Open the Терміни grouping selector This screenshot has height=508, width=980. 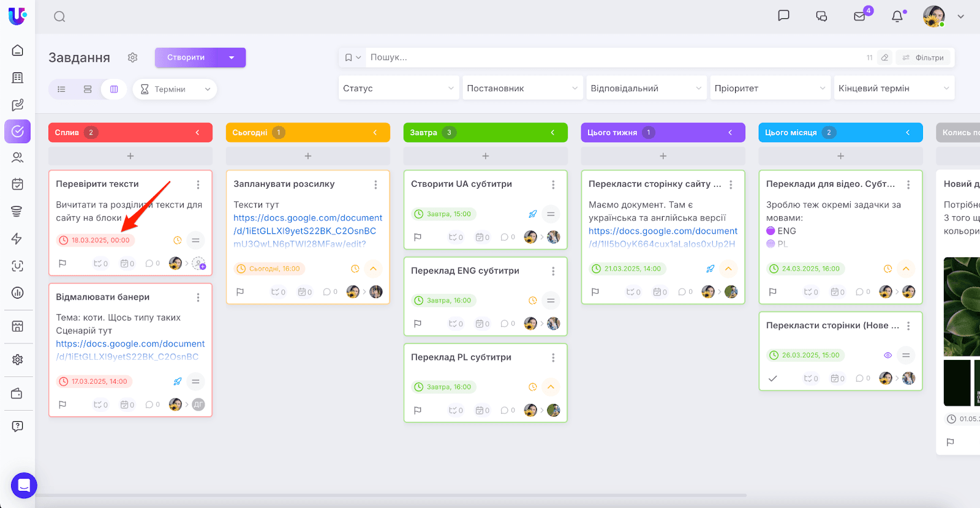[x=175, y=89]
